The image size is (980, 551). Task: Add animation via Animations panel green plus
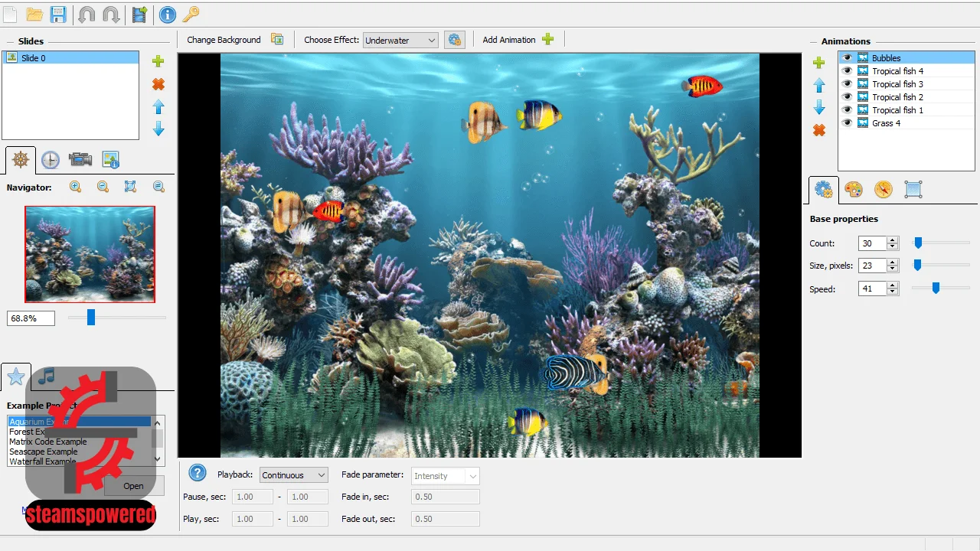tap(819, 63)
